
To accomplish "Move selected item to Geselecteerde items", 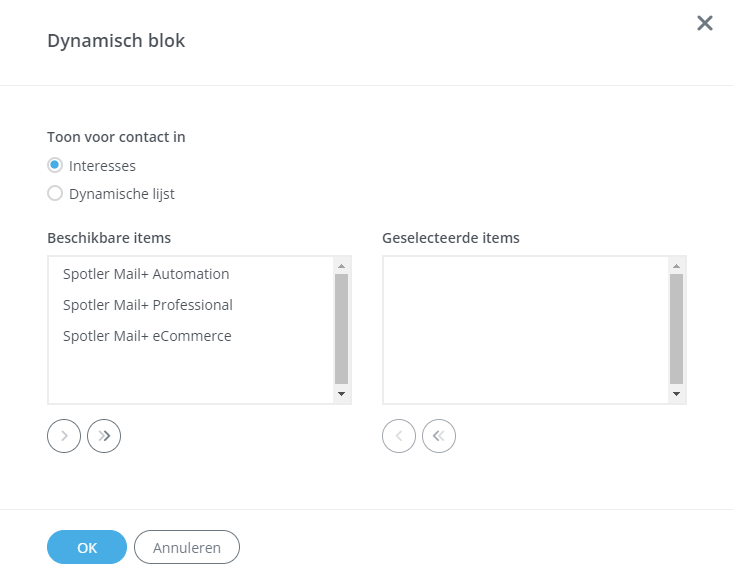I will pyautogui.click(x=64, y=436).
